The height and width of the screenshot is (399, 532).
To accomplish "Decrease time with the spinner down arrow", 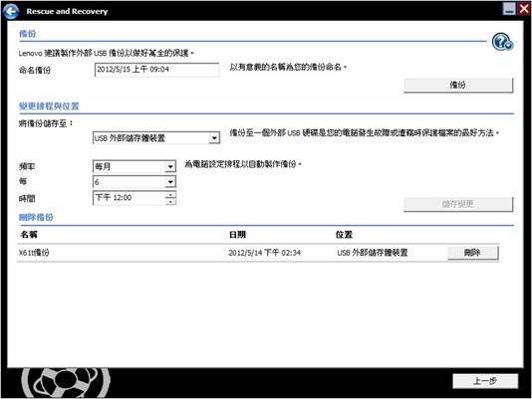I will (x=170, y=202).
